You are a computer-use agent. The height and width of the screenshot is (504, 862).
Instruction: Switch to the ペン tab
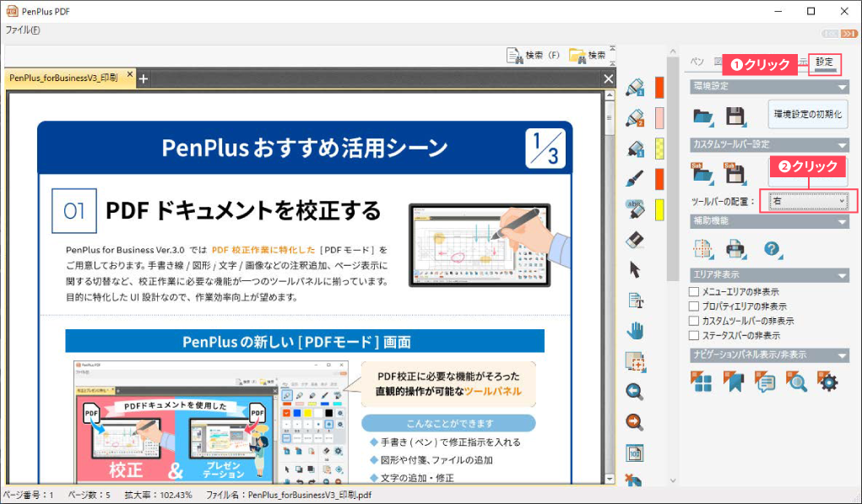pyautogui.click(x=697, y=62)
